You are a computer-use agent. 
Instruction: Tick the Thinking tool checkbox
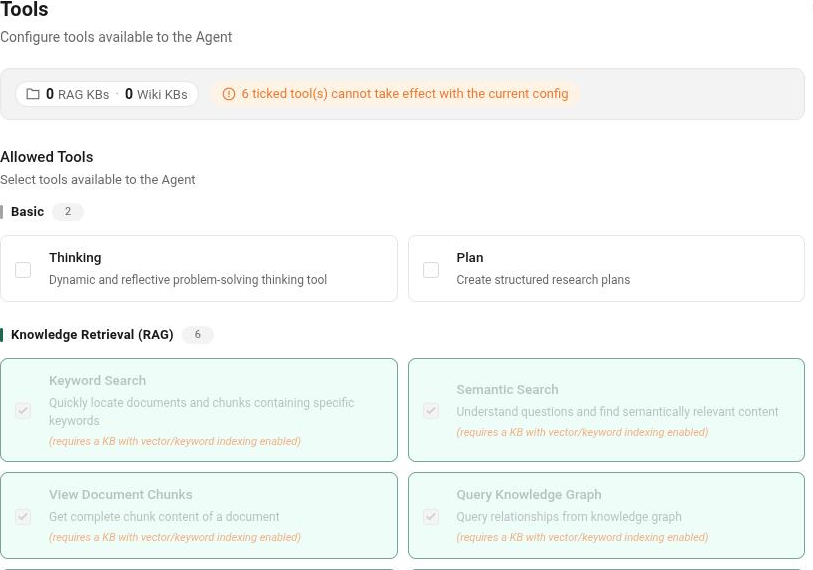(23, 270)
